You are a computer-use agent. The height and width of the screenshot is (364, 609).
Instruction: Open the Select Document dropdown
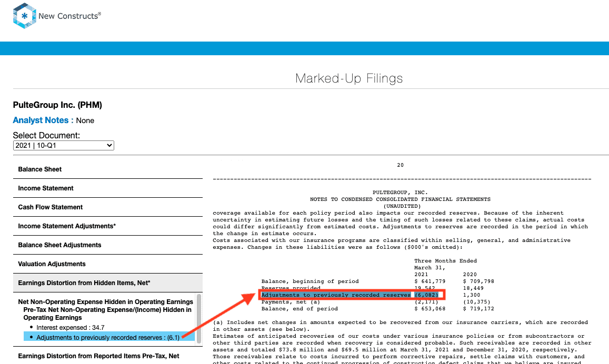pos(63,146)
